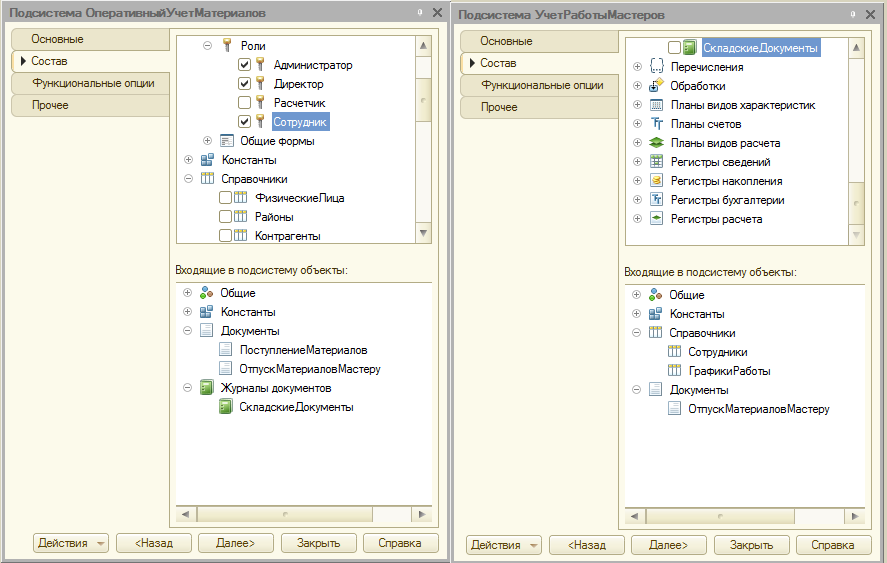Image resolution: width=887 pixels, height=563 pixels.
Task: Click the Документы icon in left lower list
Action: [x=206, y=330]
